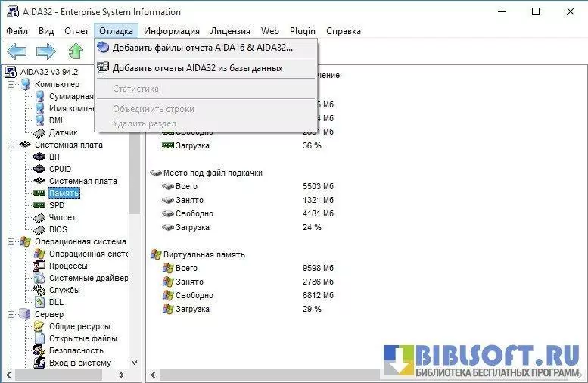The width and height of the screenshot is (588, 383).
Task: Choose Добавить отчеты AIDA32 из базы данных
Action: pos(197,68)
